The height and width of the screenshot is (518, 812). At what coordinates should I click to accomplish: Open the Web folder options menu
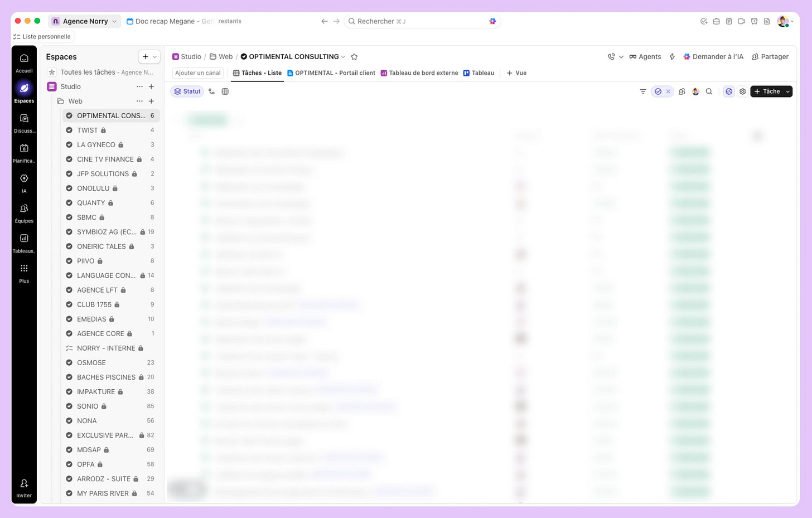click(x=139, y=101)
